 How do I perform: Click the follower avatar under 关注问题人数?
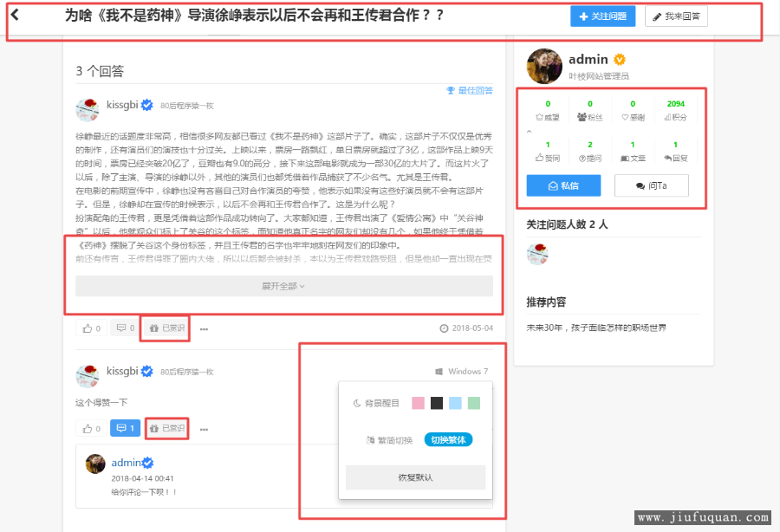(538, 254)
